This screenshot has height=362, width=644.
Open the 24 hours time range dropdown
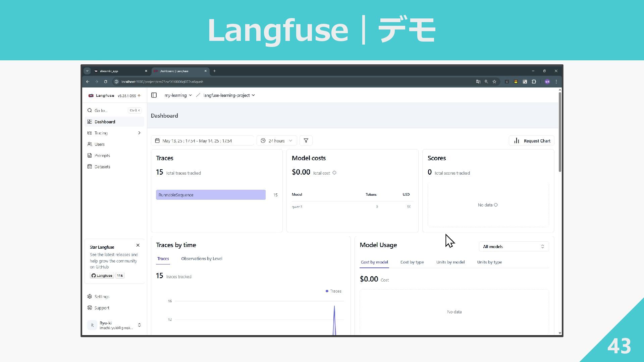277,141
